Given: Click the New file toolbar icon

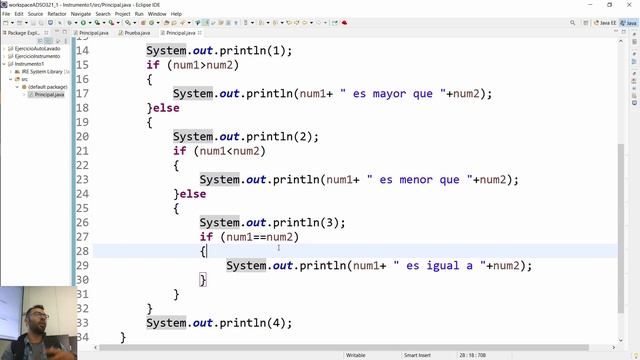Looking at the screenshot, I should point(5,23).
